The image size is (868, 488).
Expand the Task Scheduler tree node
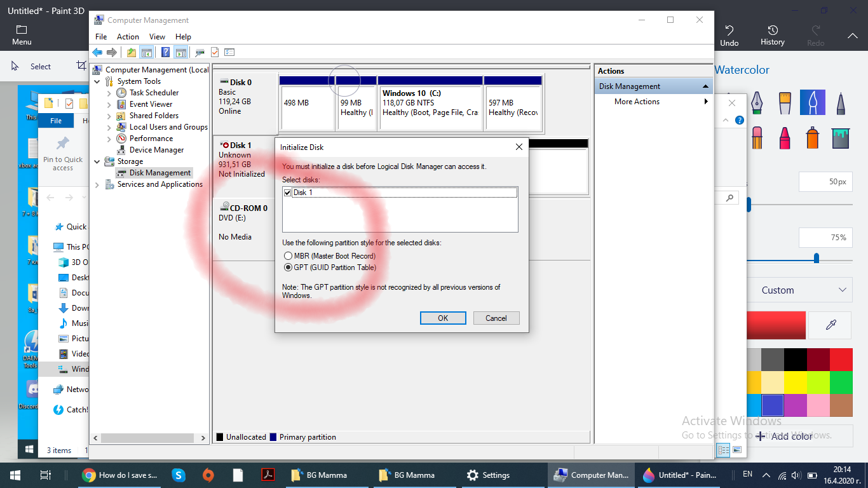point(109,93)
